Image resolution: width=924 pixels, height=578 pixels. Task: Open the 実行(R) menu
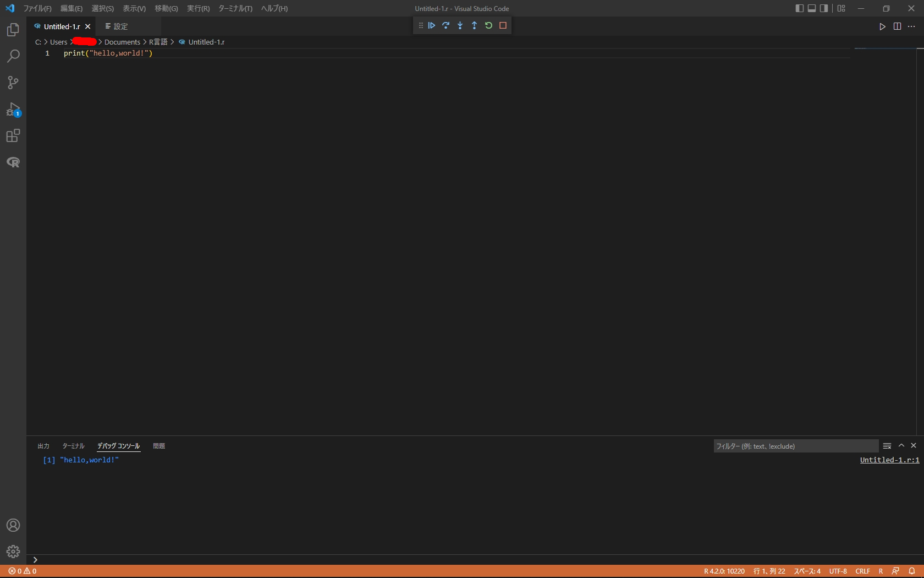[197, 8]
